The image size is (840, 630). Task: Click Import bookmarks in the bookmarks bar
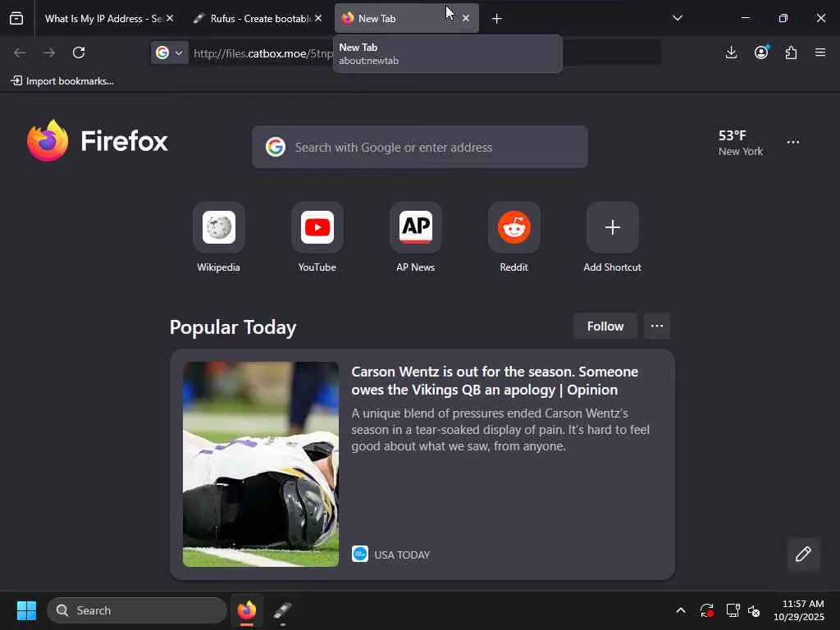click(x=62, y=81)
